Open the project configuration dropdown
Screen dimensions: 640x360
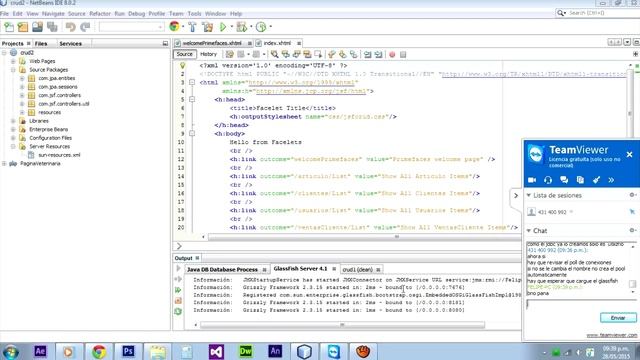tap(131, 27)
